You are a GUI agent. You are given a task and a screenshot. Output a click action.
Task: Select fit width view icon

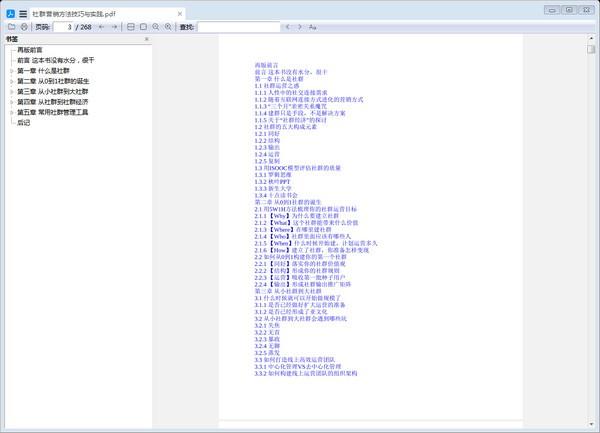pos(130,27)
